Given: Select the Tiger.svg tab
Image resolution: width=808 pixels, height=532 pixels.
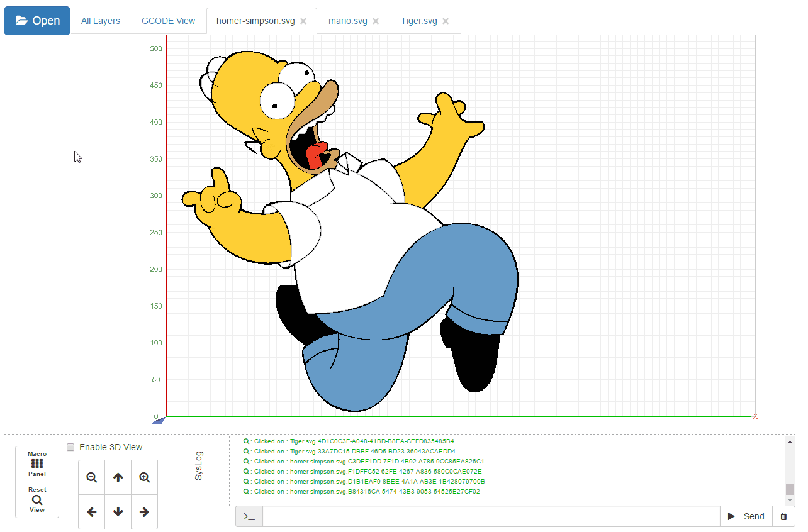Looking at the screenshot, I should 418,21.
